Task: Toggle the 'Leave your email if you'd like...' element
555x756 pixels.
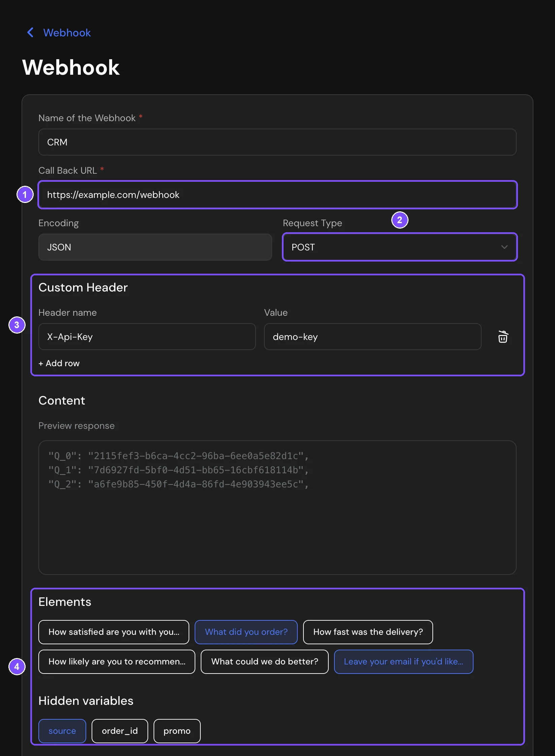Action: (x=403, y=661)
